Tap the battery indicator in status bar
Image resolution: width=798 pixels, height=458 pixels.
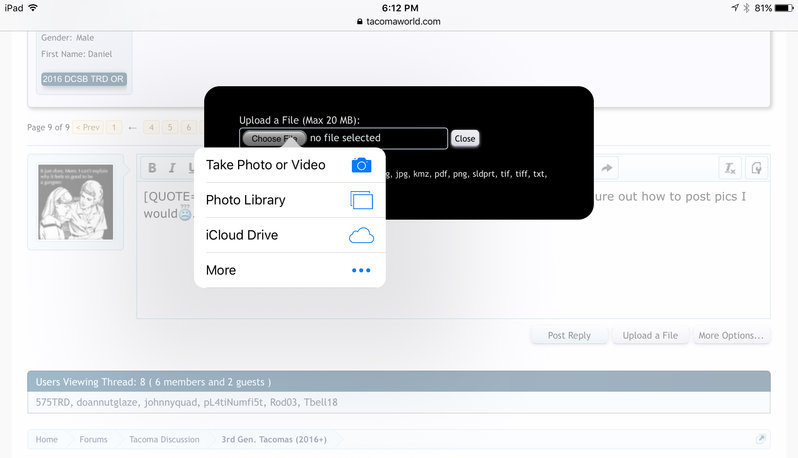pos(784,8)
